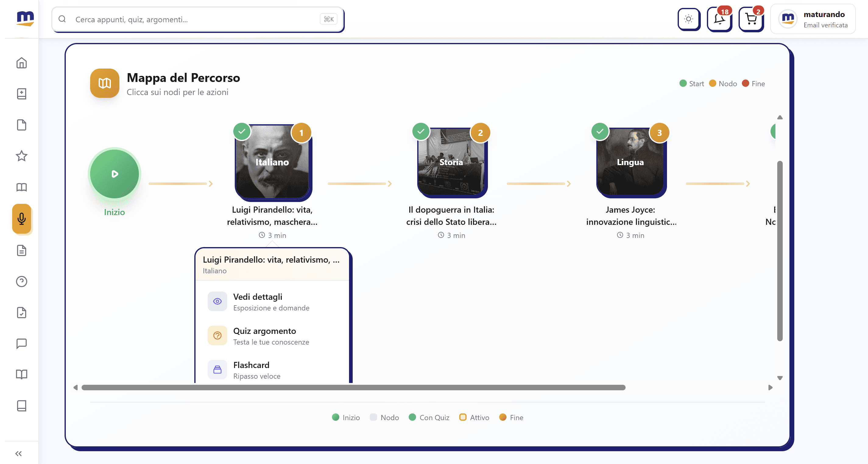Click the right arrow of the horizontal scrollbar
The width and height of the screenshot is (868, 464).
tap(770, 388)
